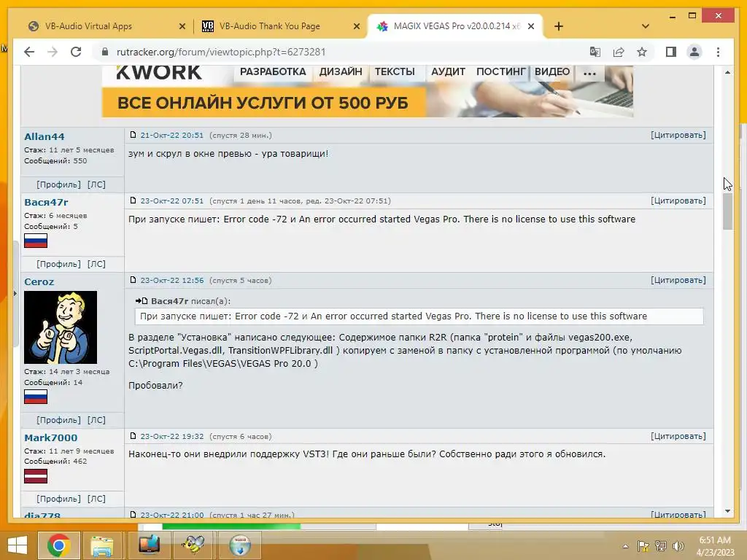Open Профиль link under Вася47r

[58, 264]
